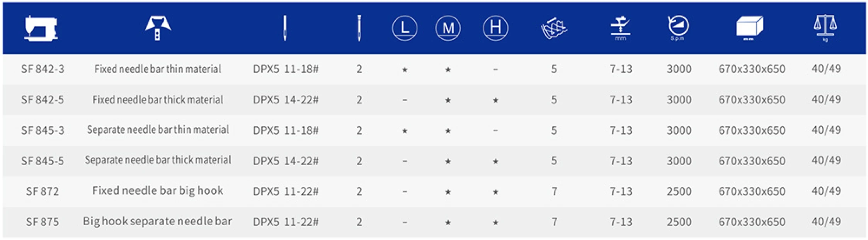Select the circled M medium material icon
The width and height of the screenshot is (868, 240).
click(x=448, y=28)
